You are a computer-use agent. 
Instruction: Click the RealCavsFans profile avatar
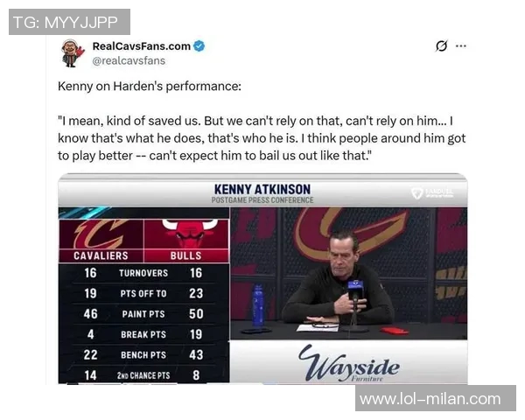pyautogui.click(x=72, y=52)
